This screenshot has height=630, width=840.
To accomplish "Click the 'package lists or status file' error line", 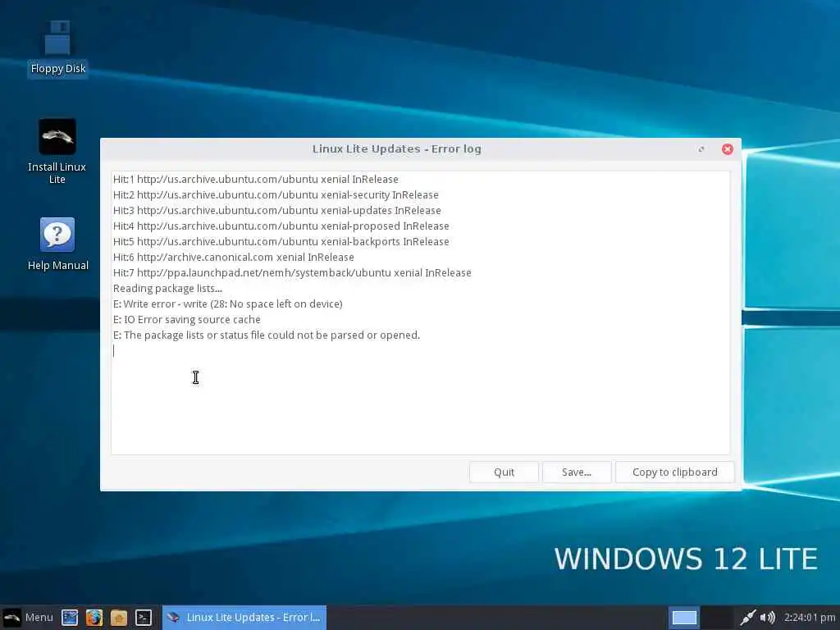I will (267, 335).
